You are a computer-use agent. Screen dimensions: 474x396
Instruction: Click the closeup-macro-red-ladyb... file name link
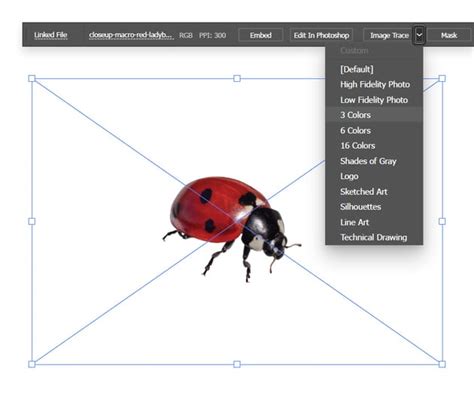point(131,35)
